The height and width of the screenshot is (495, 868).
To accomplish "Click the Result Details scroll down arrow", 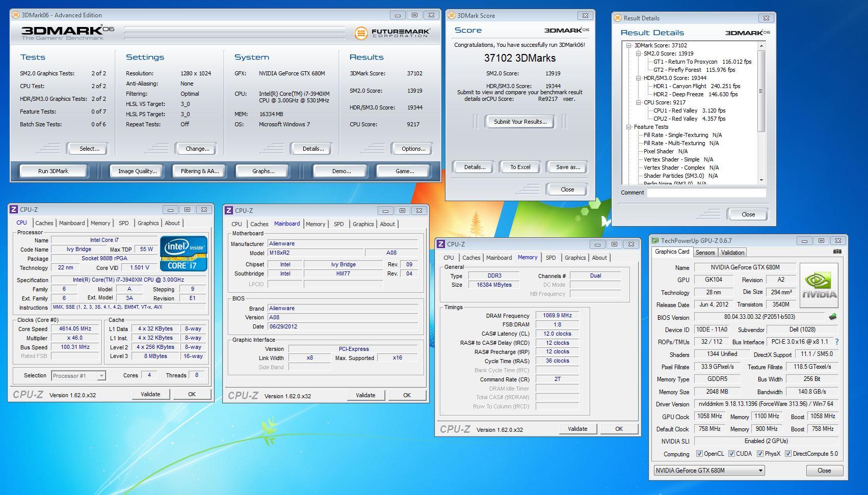I will pos(761,180).
